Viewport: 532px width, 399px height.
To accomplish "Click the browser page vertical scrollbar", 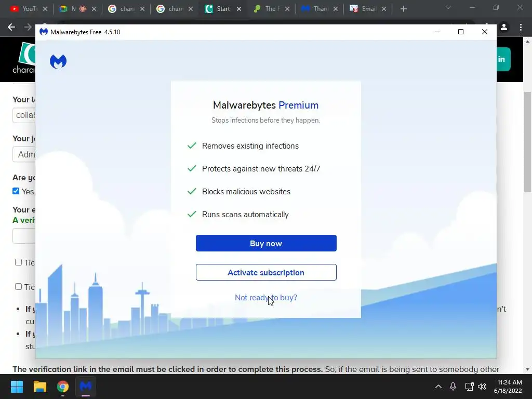I will (x=527, y=142).
